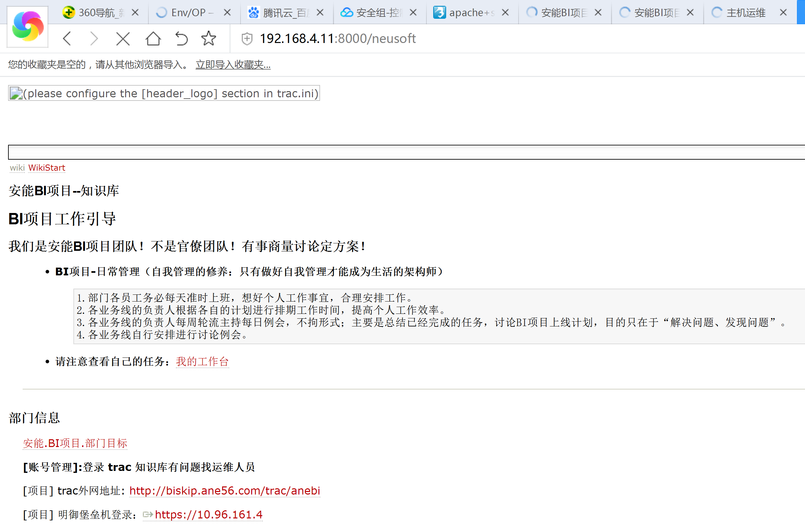
Task: Open the WikiStart breadcrumb link
Action: (47, 168)
